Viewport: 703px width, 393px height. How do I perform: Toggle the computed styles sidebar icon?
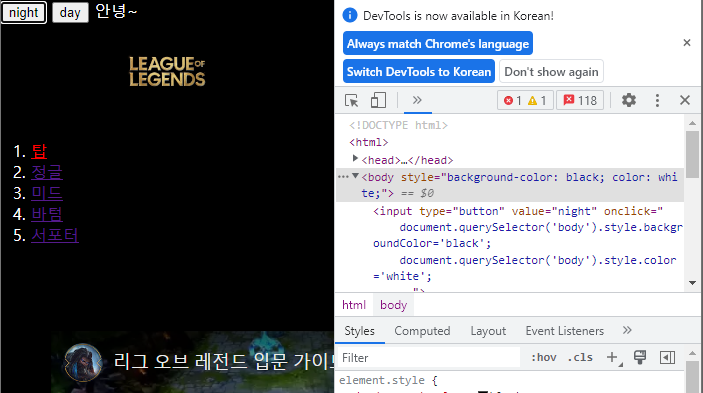click(667, 357)
